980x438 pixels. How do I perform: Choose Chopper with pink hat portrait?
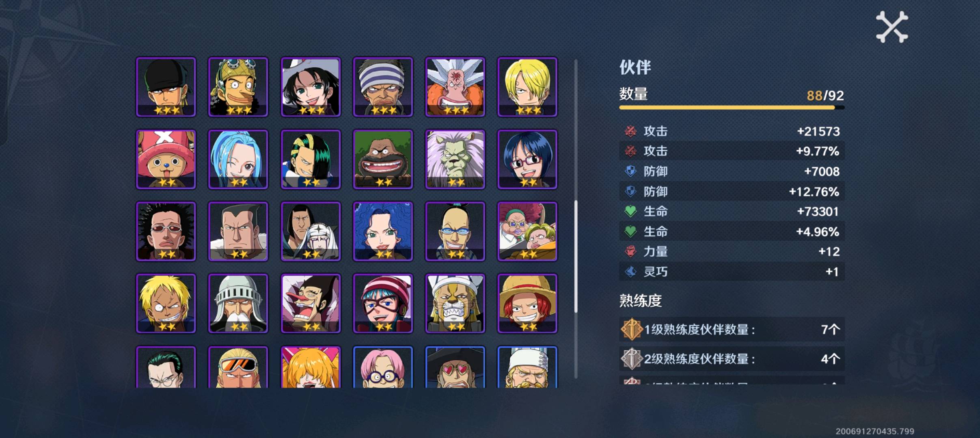point(166,159)
